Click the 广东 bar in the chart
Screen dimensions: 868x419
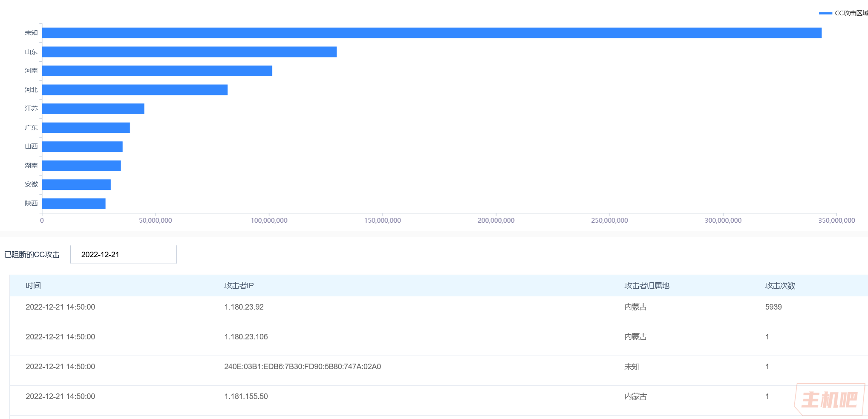click(x=86, y=128)
